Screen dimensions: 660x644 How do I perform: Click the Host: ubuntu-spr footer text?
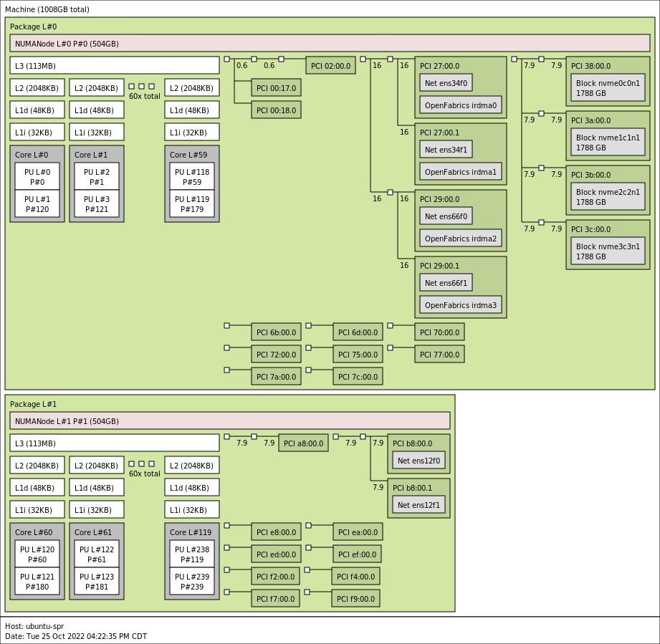34,626
